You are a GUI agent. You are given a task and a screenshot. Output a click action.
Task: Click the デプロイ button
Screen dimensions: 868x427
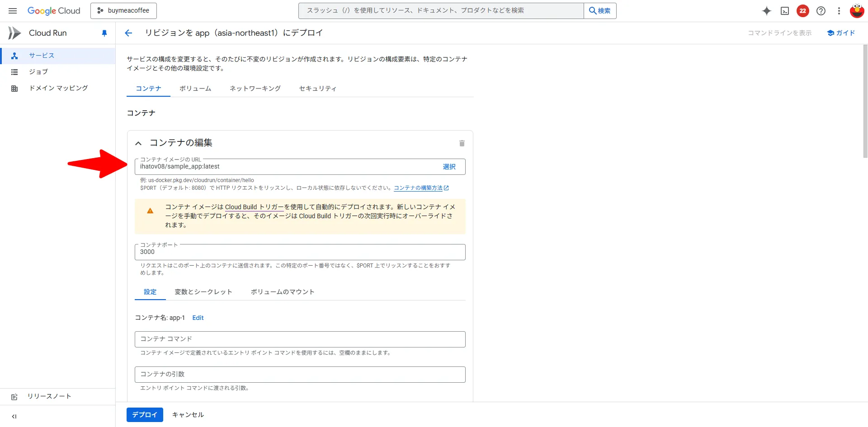coord(144,414)
